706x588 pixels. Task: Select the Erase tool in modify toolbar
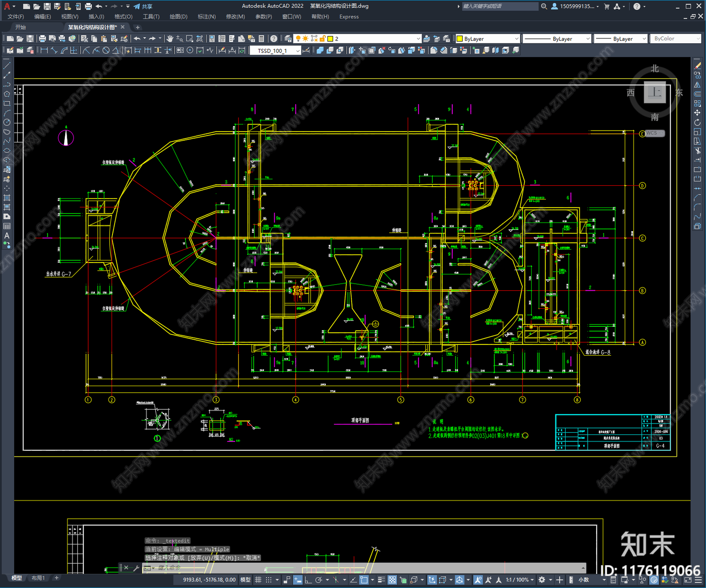[697, 66]
